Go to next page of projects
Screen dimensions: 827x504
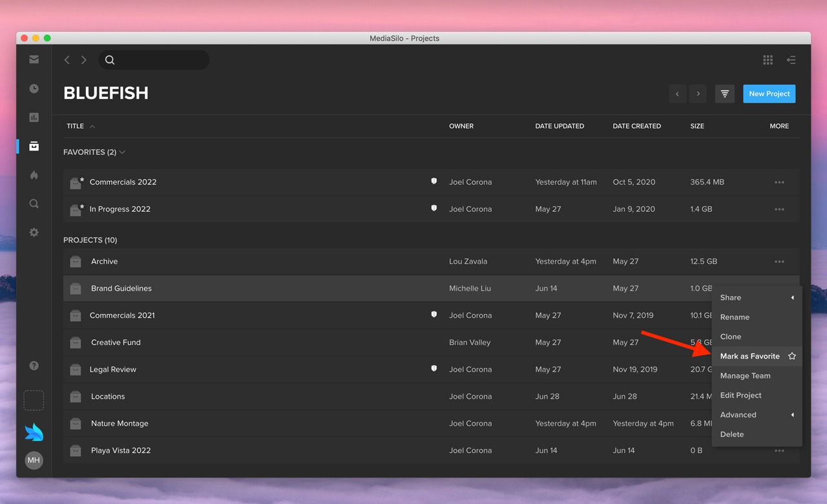tap(698, 94)
